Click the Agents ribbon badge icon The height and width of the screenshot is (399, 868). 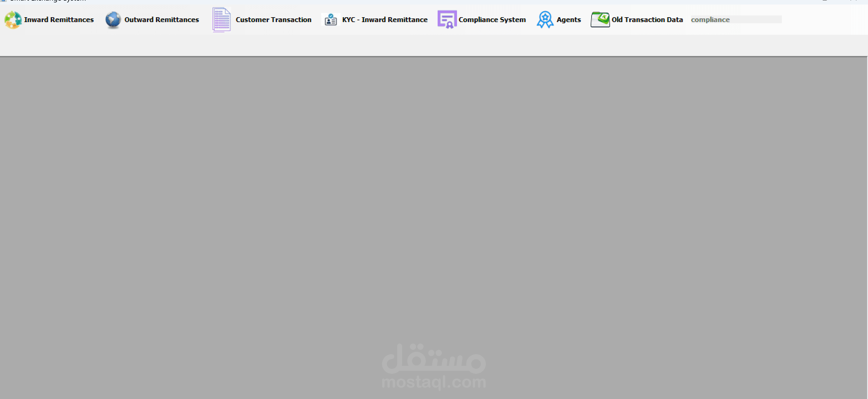point(545,20)
